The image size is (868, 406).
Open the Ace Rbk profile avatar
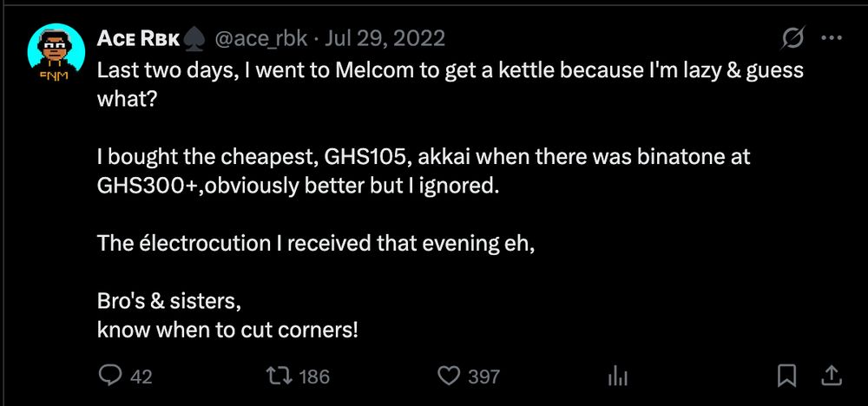point(56,51)
